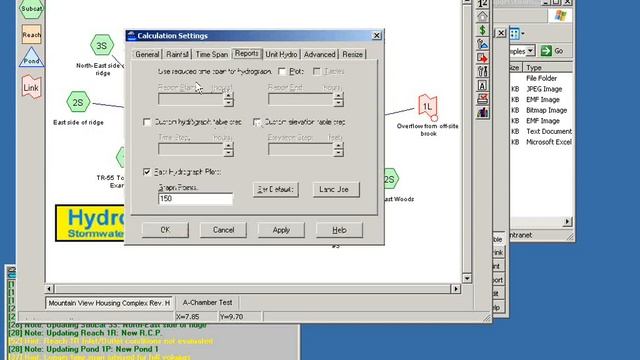This screenshot has height=360, width=640.
Task: Switch to the Advanced tab
Action: [x=320, y=54]
